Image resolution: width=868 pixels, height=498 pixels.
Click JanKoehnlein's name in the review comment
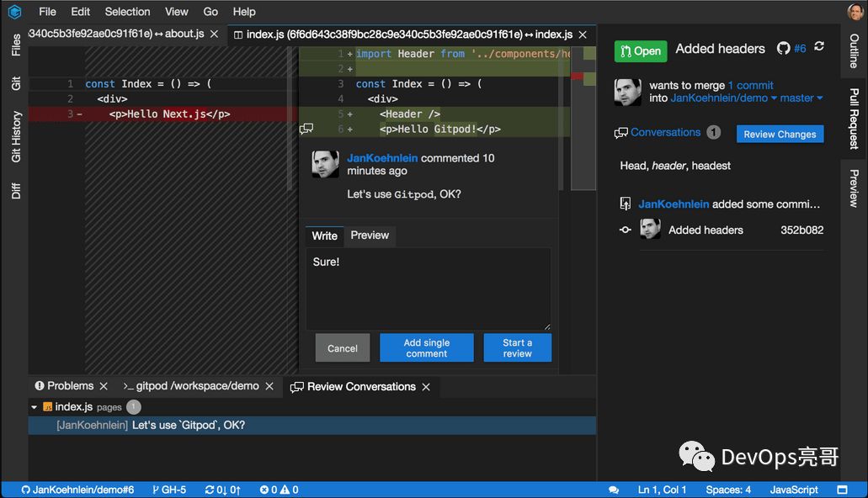(382, 157)
